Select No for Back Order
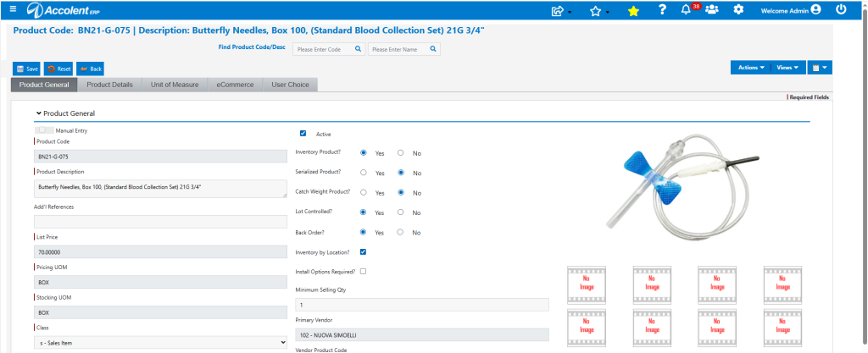This screenshot has width=868, height=353. (400, 232)
